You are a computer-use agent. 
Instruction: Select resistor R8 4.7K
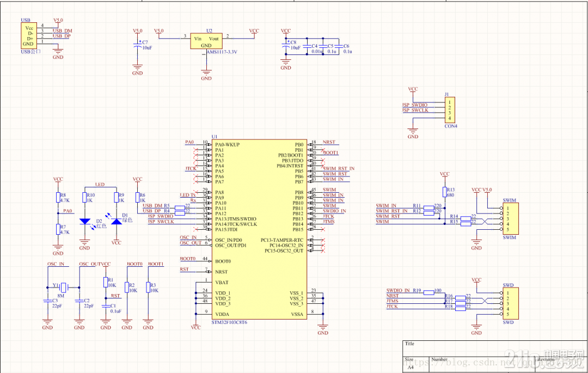point(58,198)
